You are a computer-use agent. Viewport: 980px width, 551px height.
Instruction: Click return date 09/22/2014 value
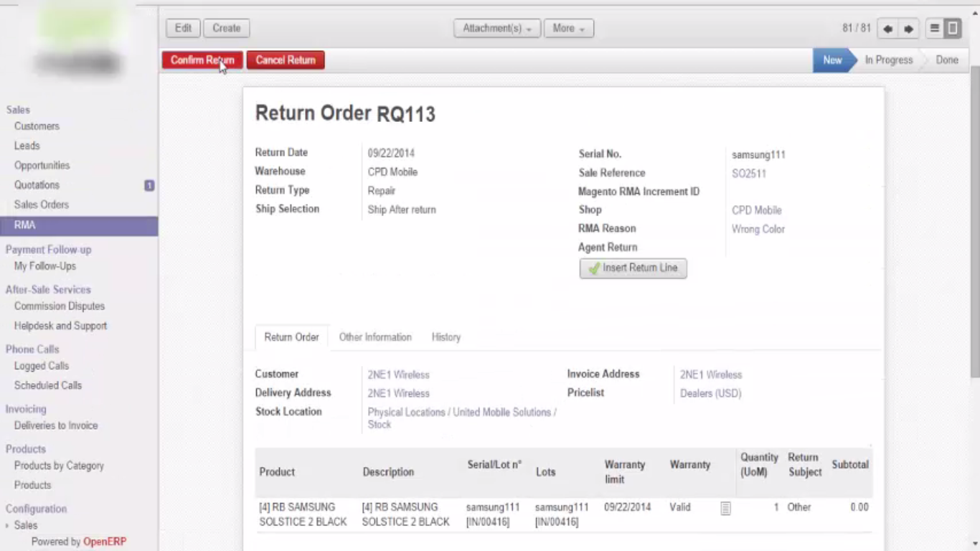pyautogui.click(x=391, y=154)
